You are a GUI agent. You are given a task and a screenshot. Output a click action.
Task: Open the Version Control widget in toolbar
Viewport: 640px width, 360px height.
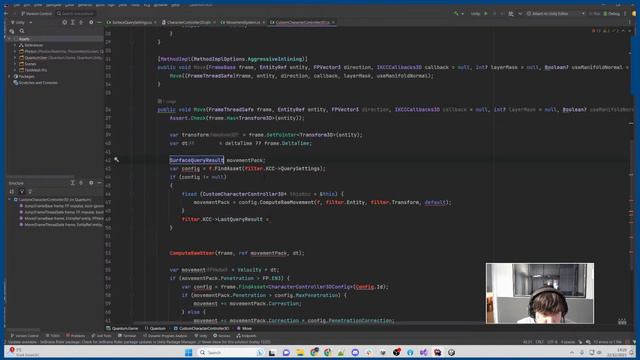[36, 13]
